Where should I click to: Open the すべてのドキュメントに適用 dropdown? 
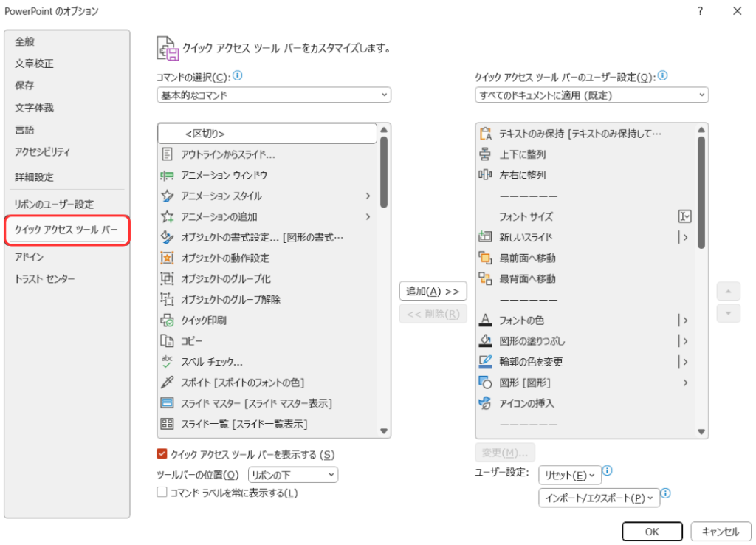pyautogui.click(x=591, y=95)
